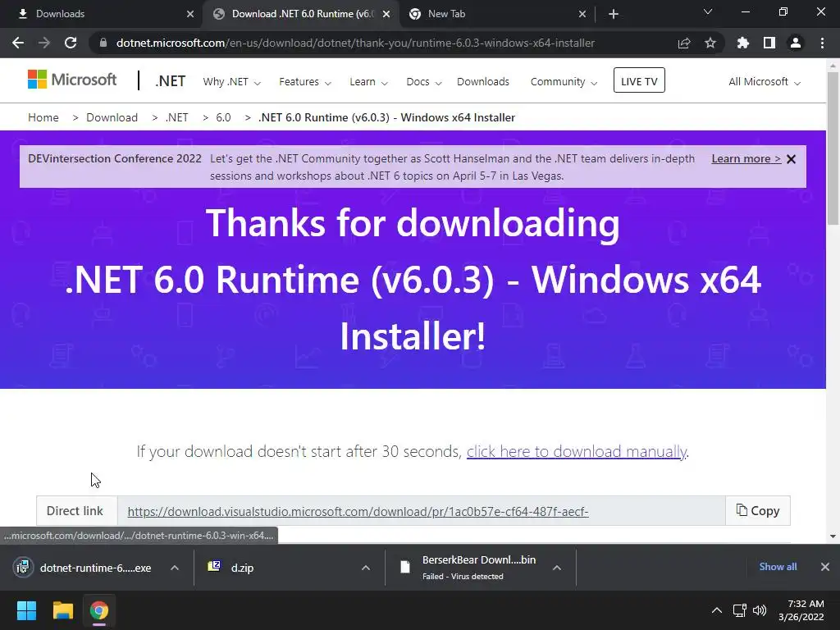Open the volume tray icon
840x630 pixels.
[760, 610]
